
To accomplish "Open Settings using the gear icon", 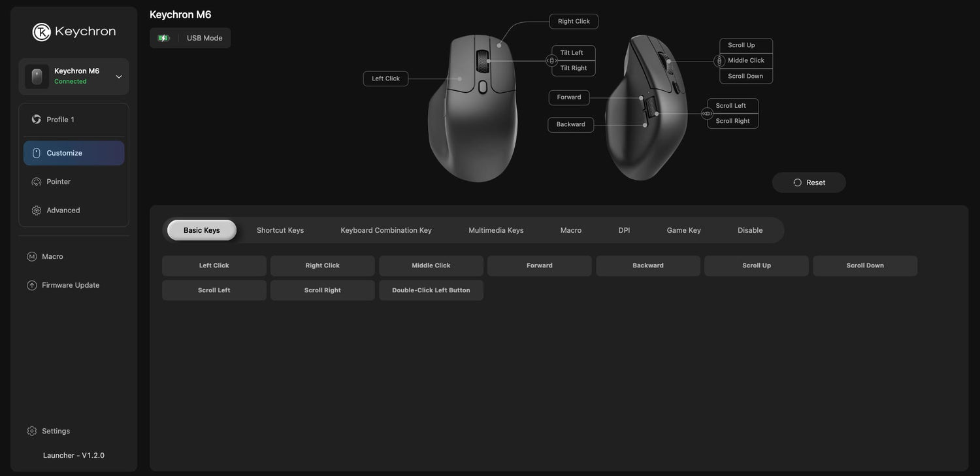I will pyautogui.click(x=32, y=432).
